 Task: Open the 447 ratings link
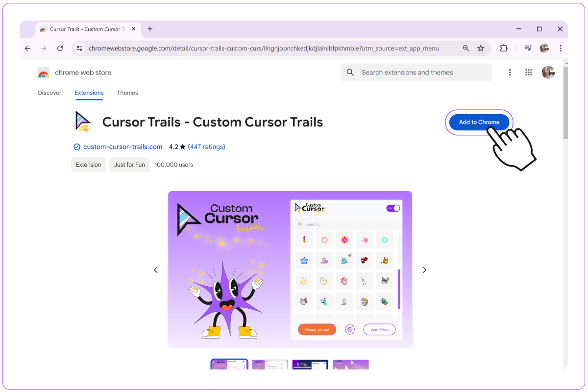click(x=207, y=147)
